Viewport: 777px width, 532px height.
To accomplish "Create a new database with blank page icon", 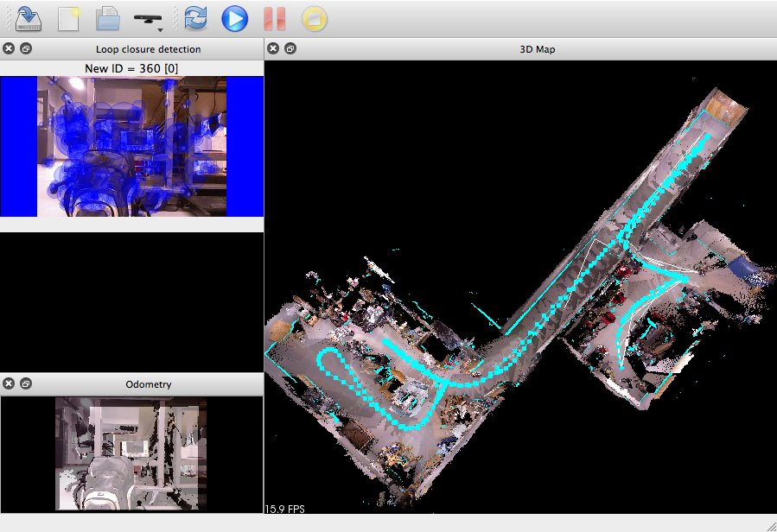I will tap(69, 18).
